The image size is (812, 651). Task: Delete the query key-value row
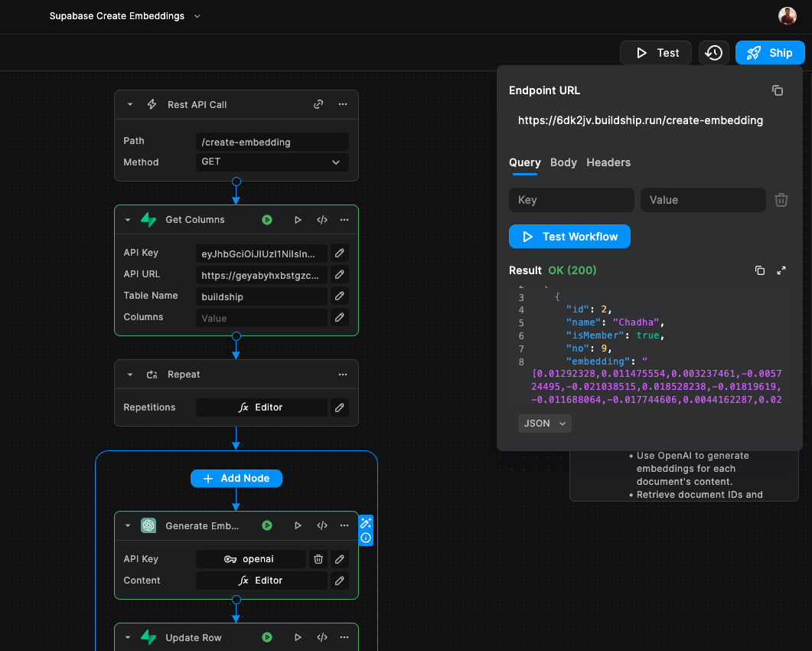pos(781,200)
